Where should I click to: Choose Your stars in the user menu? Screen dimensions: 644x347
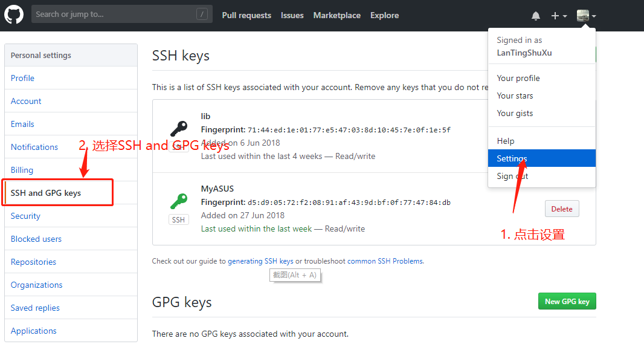(515, 96)
